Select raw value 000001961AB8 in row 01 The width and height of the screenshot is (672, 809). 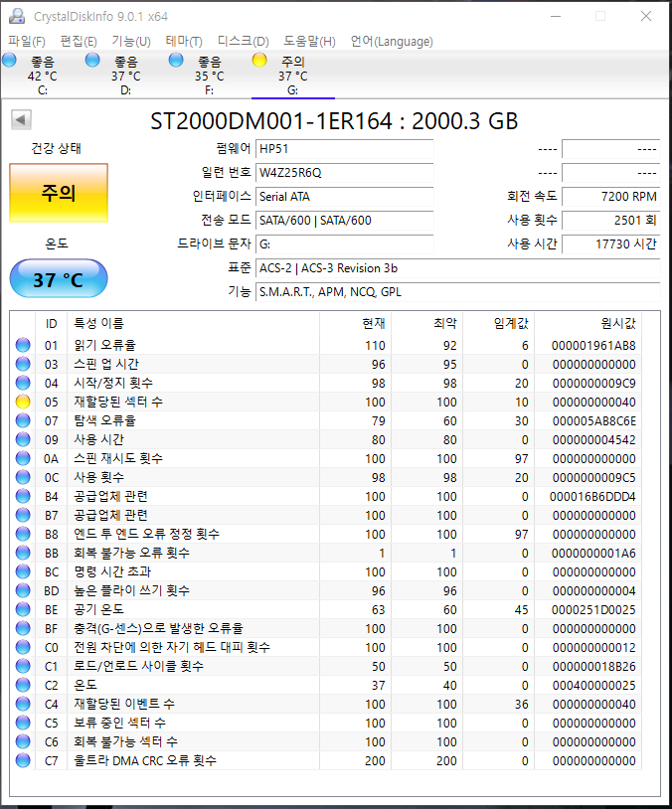(593, 345)
